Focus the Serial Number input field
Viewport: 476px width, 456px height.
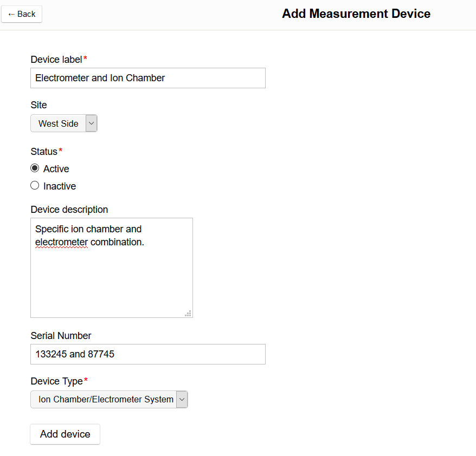point(147,354)
